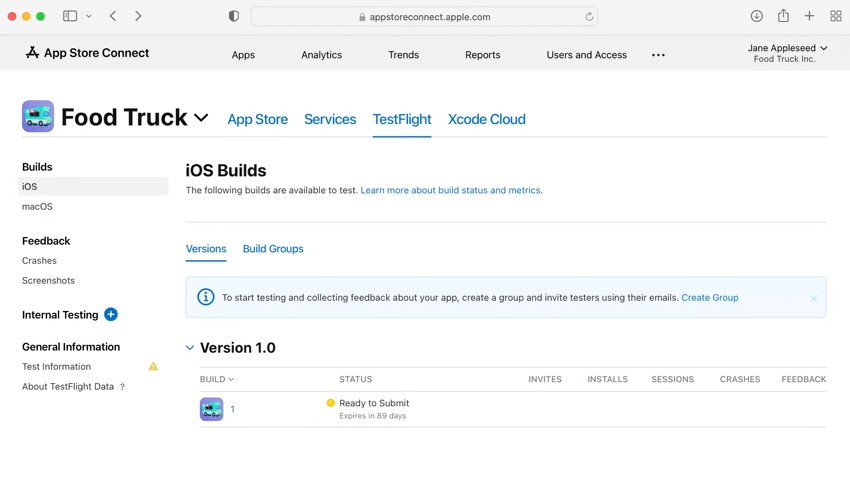The width and height of the screenshot is (850, 480).
Task: Dismiss the info banner with the X
Action: coord(813,298)
